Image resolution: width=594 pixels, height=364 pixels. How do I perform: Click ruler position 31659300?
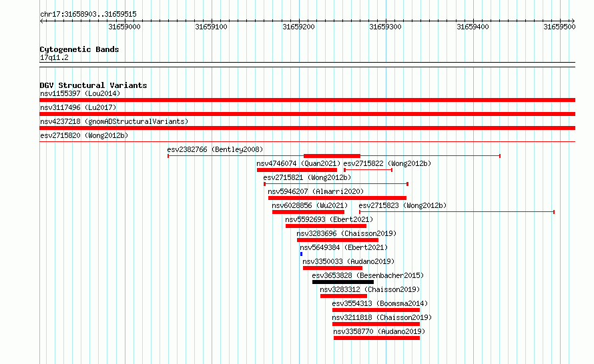[x=385, y=27]
